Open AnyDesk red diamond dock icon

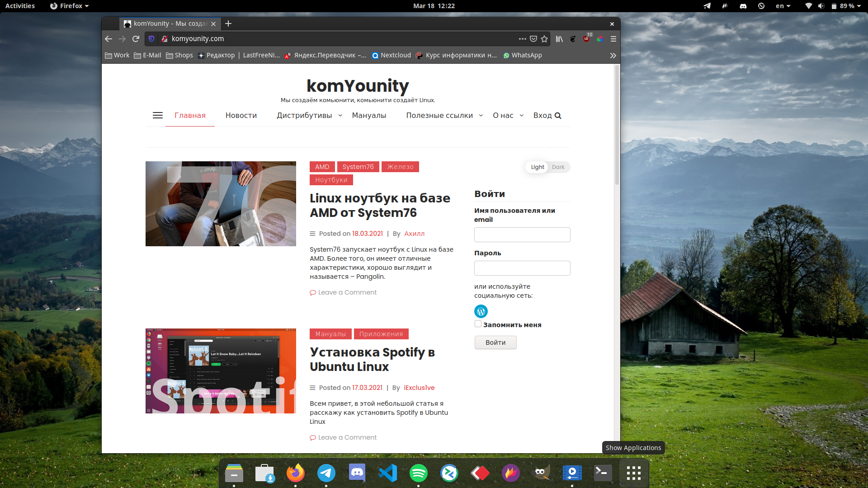[x=480, y=473]
